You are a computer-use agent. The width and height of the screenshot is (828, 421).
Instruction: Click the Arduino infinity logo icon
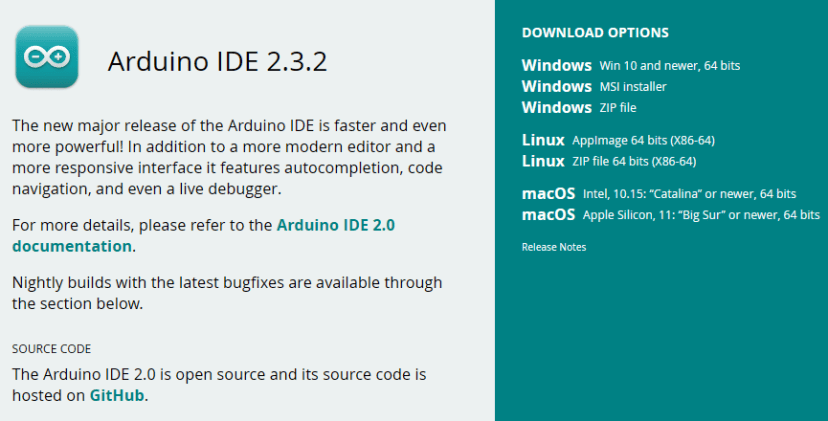point(47,57)
